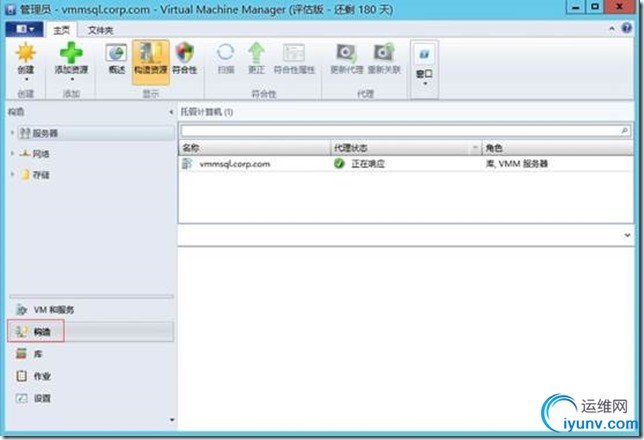
Task: Click the help question mark icon
Action: click(626, 28)
